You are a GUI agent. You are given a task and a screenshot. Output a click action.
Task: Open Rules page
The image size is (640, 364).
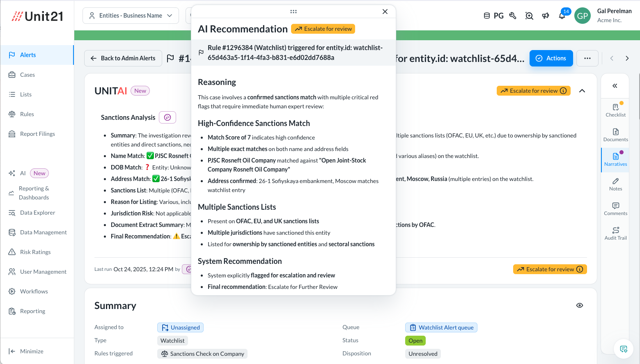pos(37,114)
